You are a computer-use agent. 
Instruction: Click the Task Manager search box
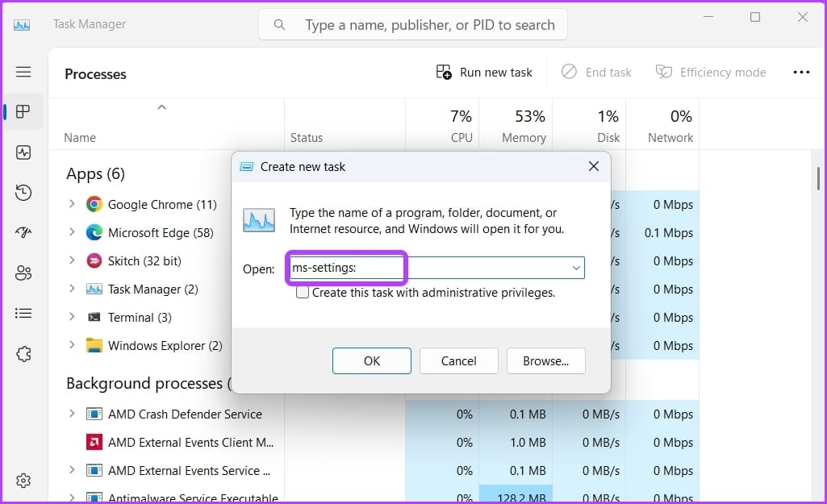413,24
